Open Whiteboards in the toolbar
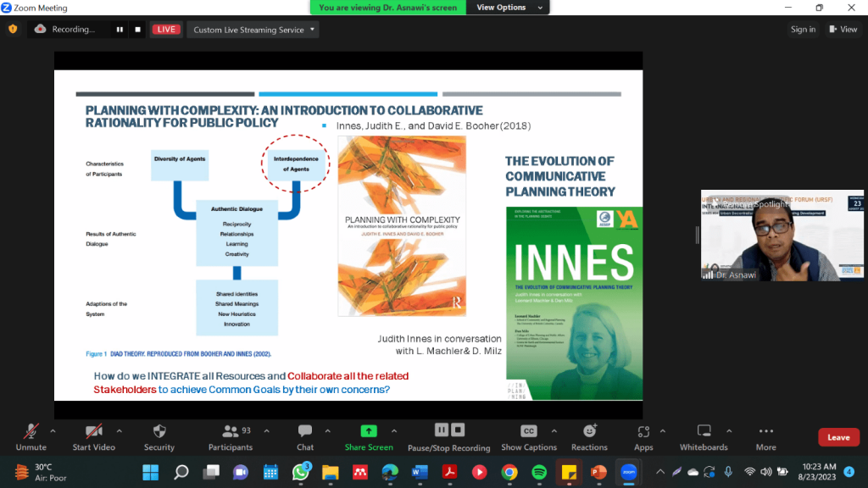This screenshot has height=488, width=868. (x=703, y=432)
